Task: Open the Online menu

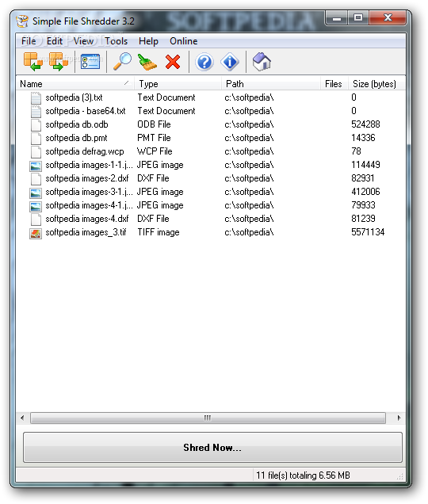Action: click(x=183, y=41)
